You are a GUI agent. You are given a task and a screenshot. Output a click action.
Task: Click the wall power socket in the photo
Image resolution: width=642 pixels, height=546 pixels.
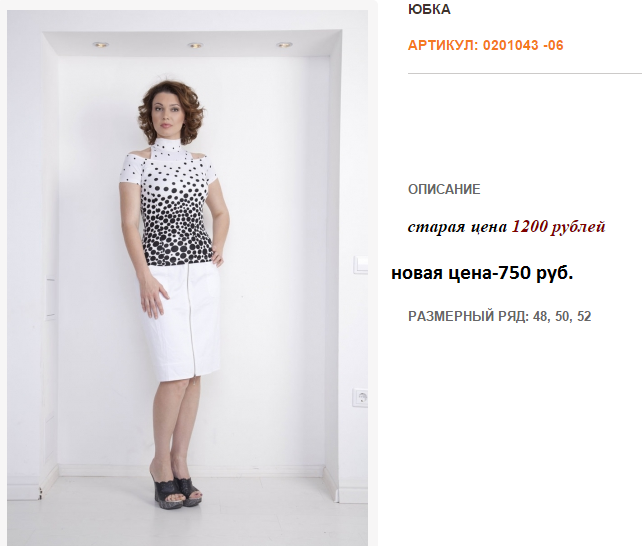pos(361,397)
